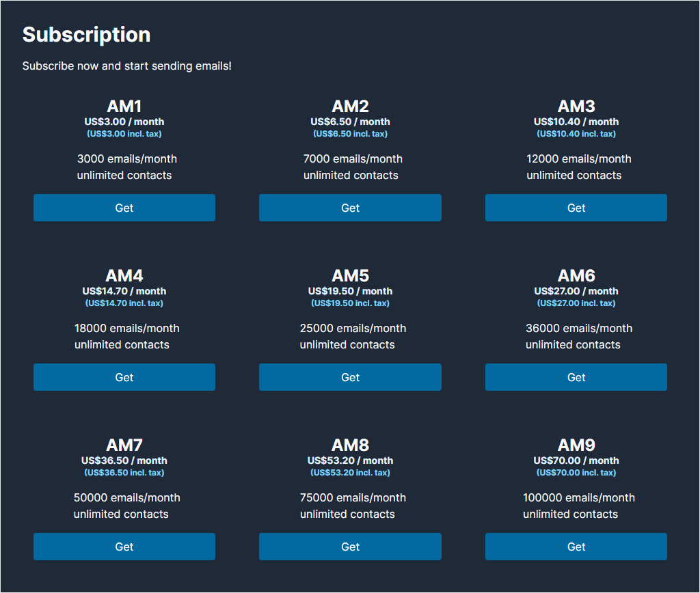This screenshot has width=700, height=593.
Task: Click the US$6.50 / month price
Action: (350, 122)
